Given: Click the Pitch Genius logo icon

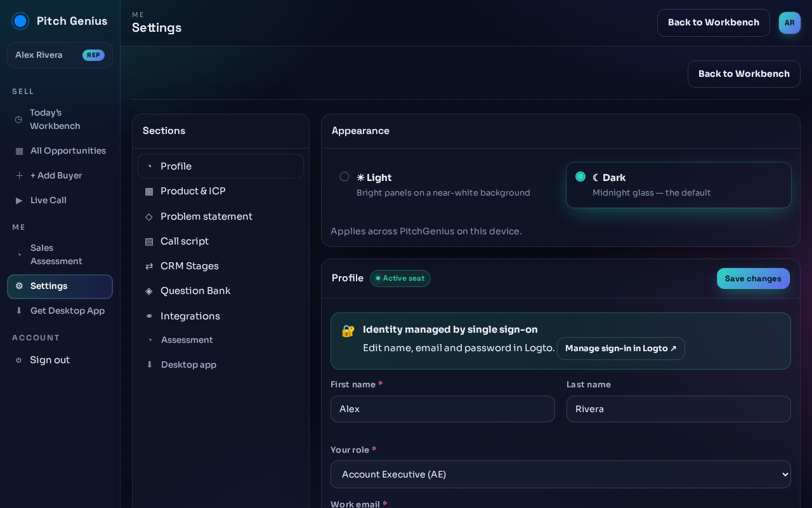Looking at the screenshot, I should point(20,21).
